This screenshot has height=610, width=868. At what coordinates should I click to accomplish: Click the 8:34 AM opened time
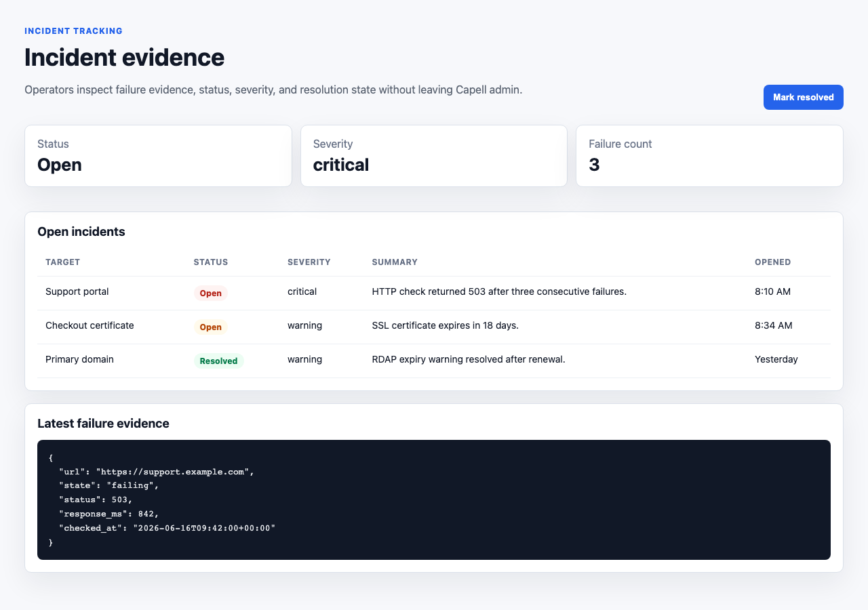tap(774, 325)
